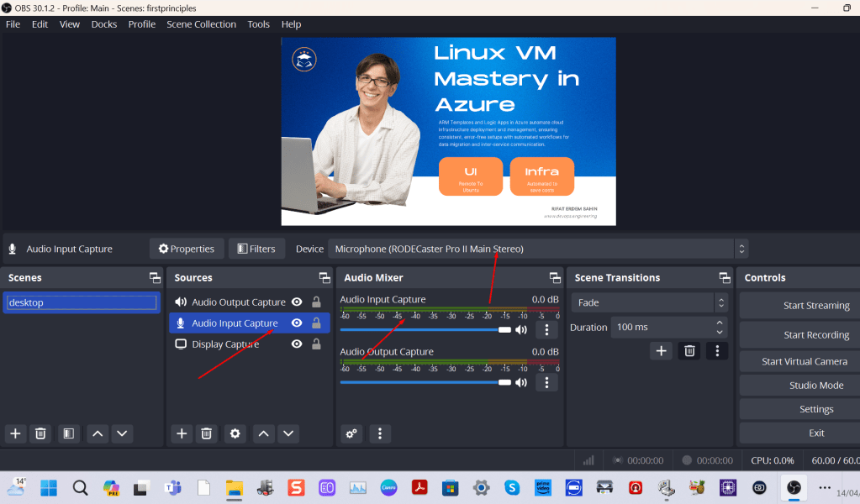
Task: Pop out the Scenes dock
Action: pyautogui.click(x=156, y=278)
